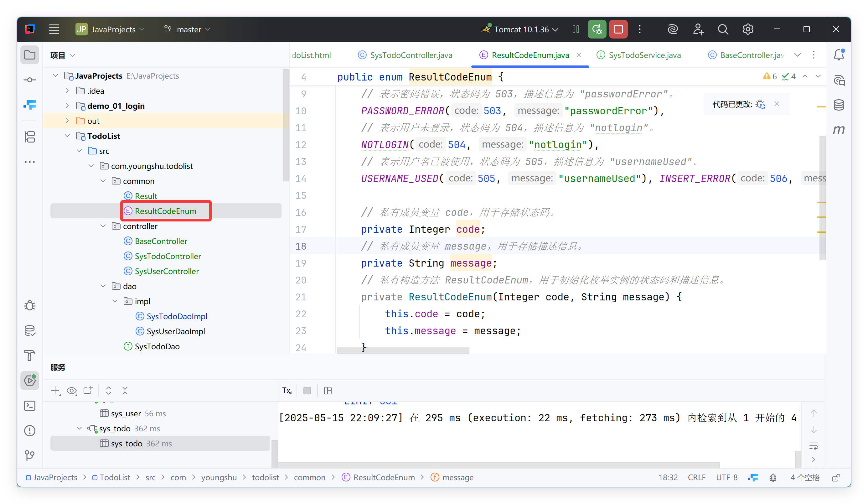Dismiss the 代码已更改 notification
Image resolution: width=868 pixels, height=504 pixels.
(x=777, y=104)
